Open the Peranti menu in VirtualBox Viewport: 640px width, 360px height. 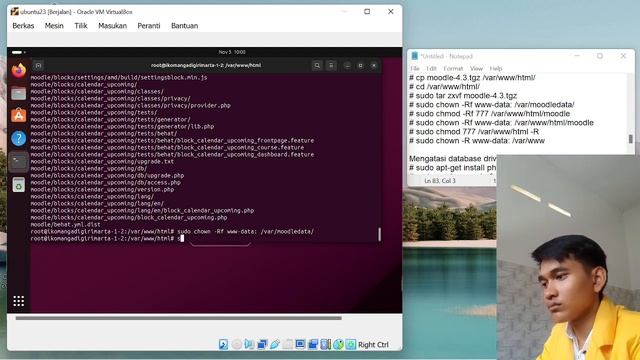149,26
